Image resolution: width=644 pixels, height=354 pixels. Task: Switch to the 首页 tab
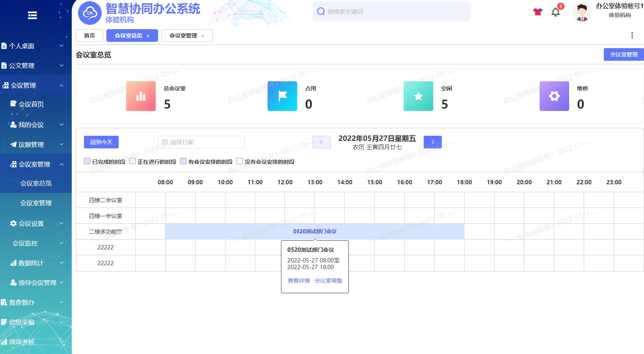tap(89, 36)
